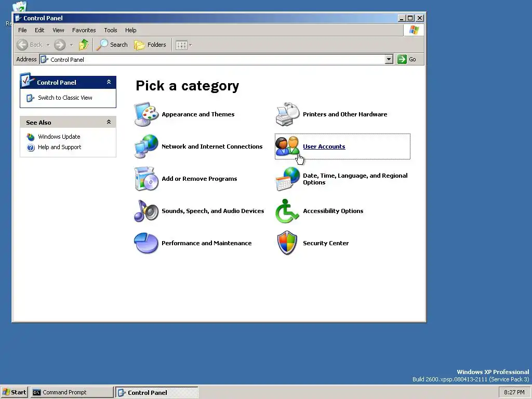Click the Date, Time, Language, and Regional Options text
532x399 pixels.
(355, 179)
